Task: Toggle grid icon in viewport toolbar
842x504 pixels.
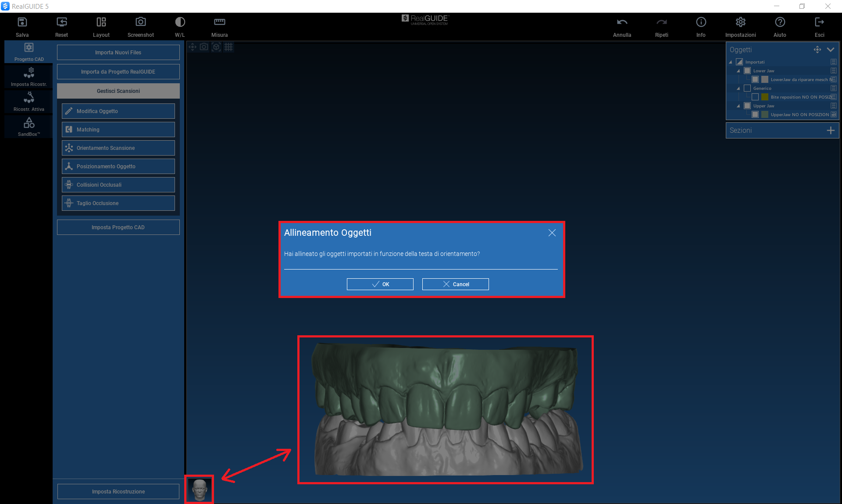Action: click(x=228, y=47)
